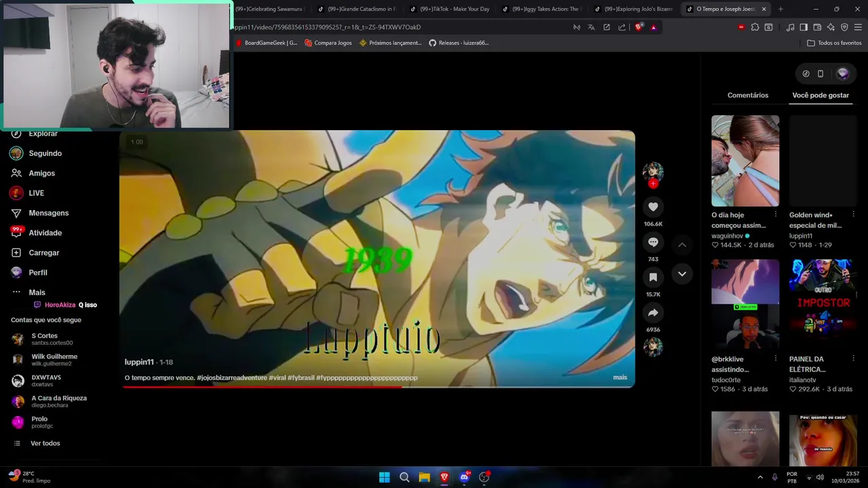The width and height of the screenshot is (868, 488).
Task: Open options for 'O dia hoje começou' card
Action: [776, 214]
